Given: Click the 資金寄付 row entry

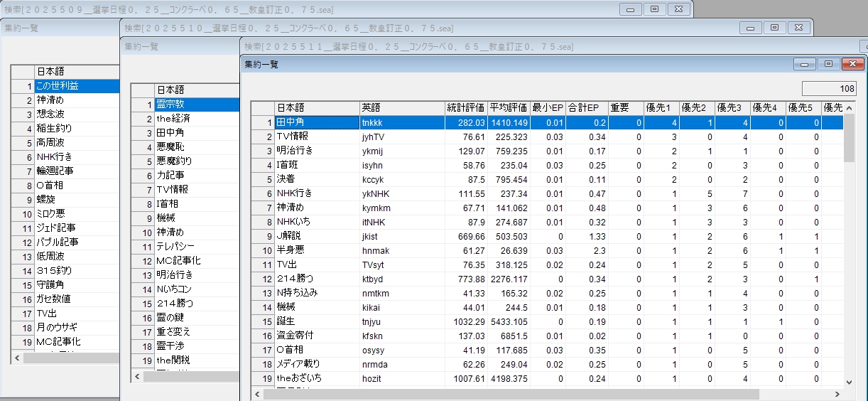Looking at the screenshot, I should pos(316,336).
